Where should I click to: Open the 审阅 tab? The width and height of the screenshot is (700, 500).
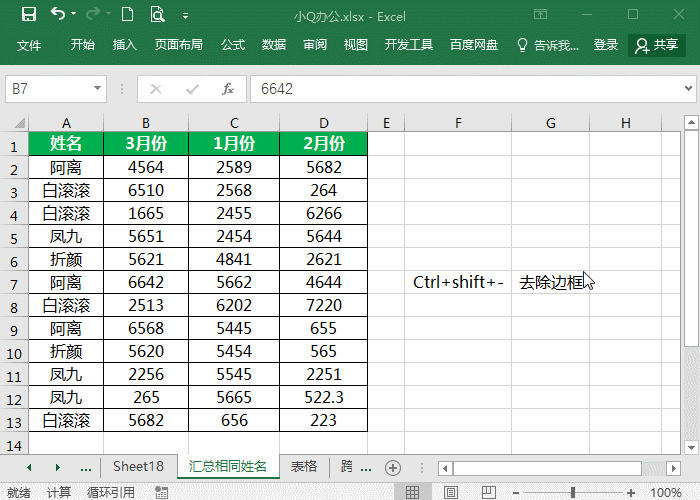coord(315,45)
